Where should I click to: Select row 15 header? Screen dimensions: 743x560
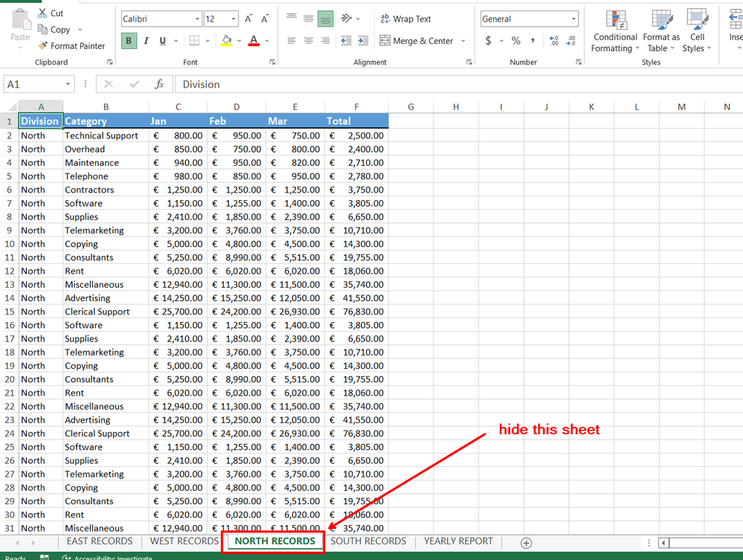pos(10,312)
